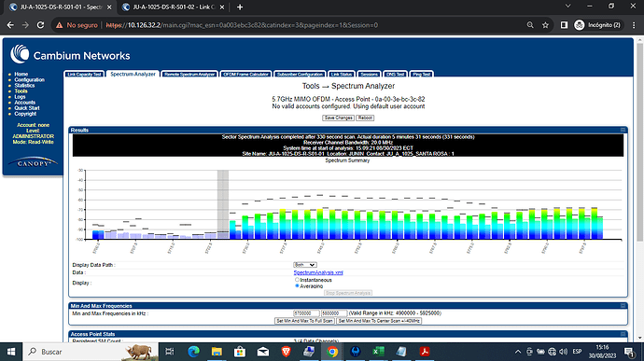This screenshot has height=361, width=644.
Task: Open the Brave browser taskbar icon
Action: tap(286, 352)
